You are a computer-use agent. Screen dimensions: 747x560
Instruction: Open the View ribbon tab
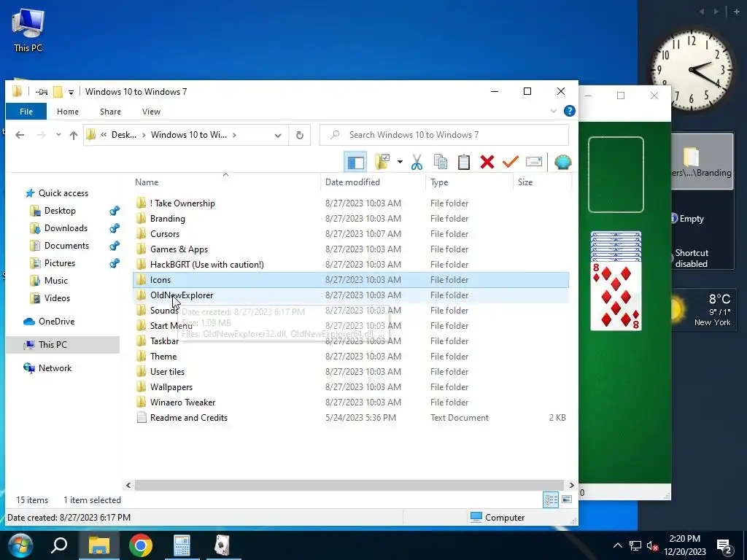click(x=151, y=112)
